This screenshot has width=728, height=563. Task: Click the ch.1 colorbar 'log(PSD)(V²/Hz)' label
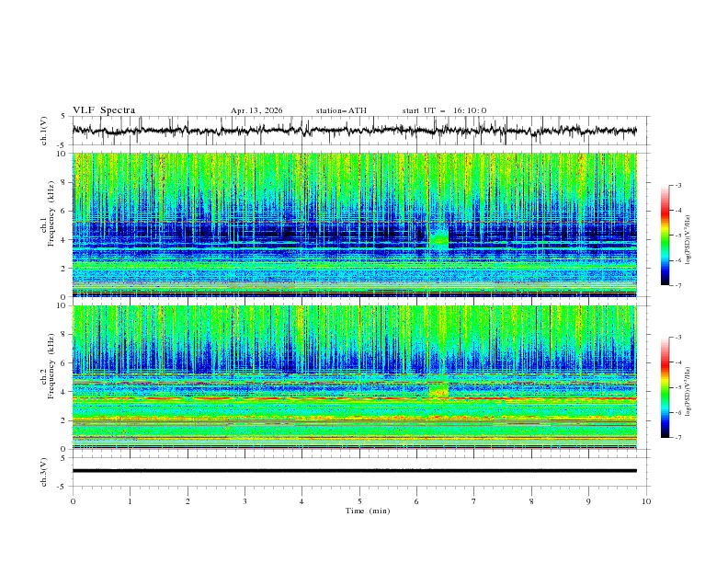coord(688,239)
